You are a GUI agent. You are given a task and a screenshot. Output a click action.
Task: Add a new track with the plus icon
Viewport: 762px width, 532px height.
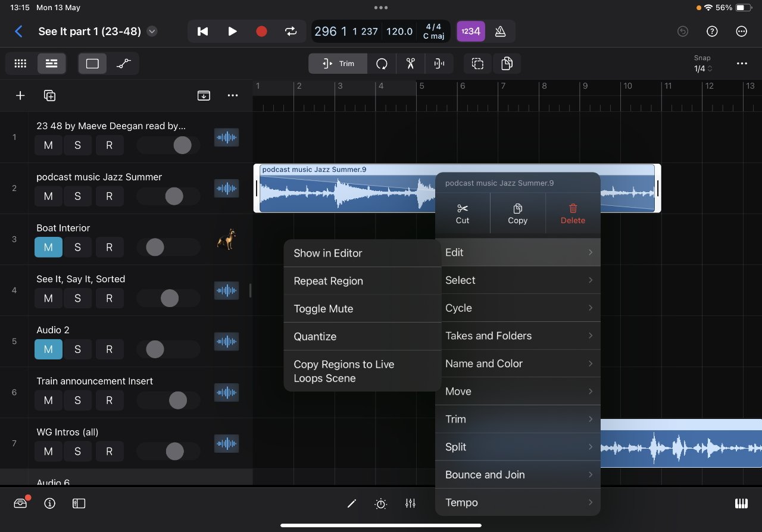20,95
